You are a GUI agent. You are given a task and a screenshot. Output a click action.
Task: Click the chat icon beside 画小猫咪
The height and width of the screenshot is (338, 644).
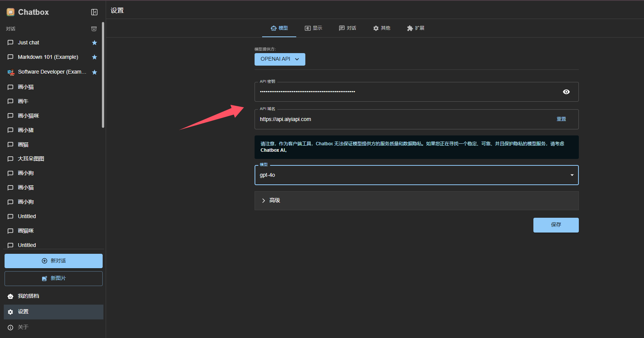11,116
